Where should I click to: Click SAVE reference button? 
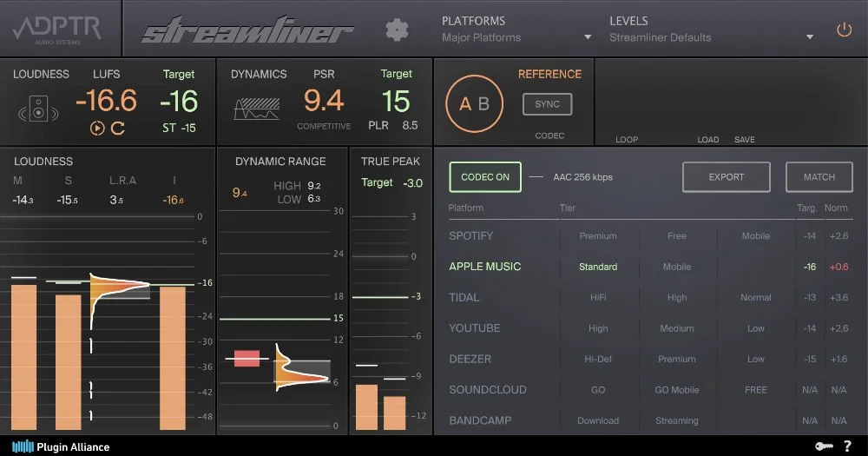pos(745,140)
